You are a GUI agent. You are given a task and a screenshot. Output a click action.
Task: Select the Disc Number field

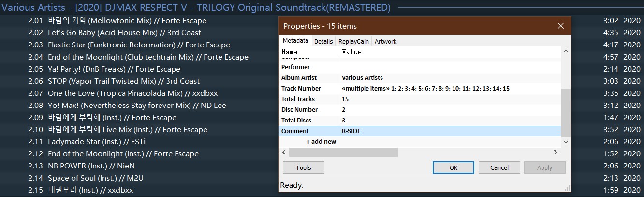click(x=299, y=109)
